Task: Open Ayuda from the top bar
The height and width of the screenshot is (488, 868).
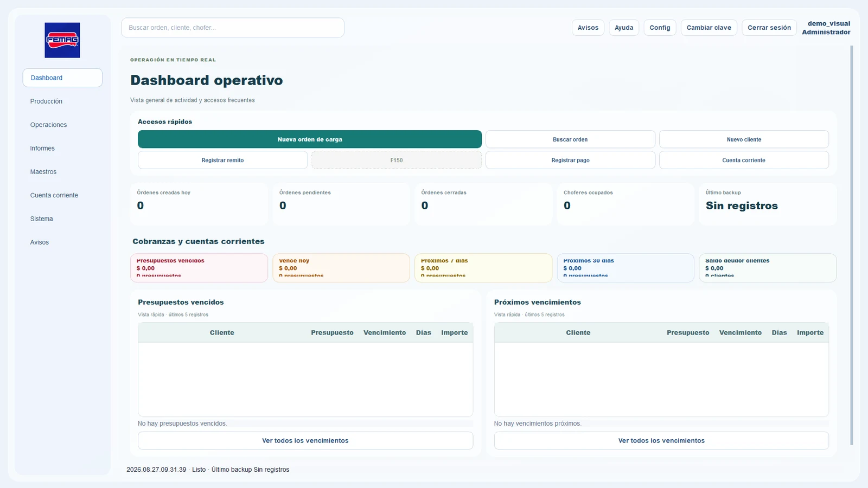Action: tap(624, 28)
